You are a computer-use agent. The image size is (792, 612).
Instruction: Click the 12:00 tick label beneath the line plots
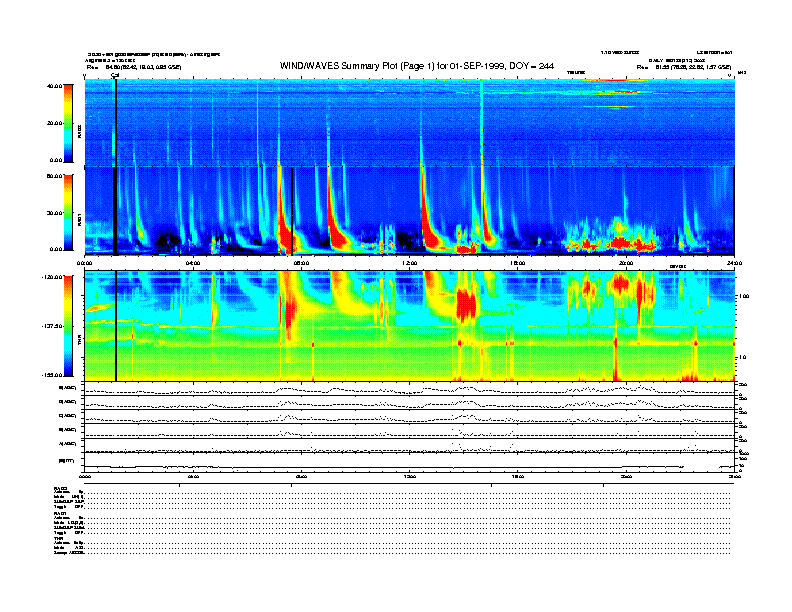(x=410, y=476)
